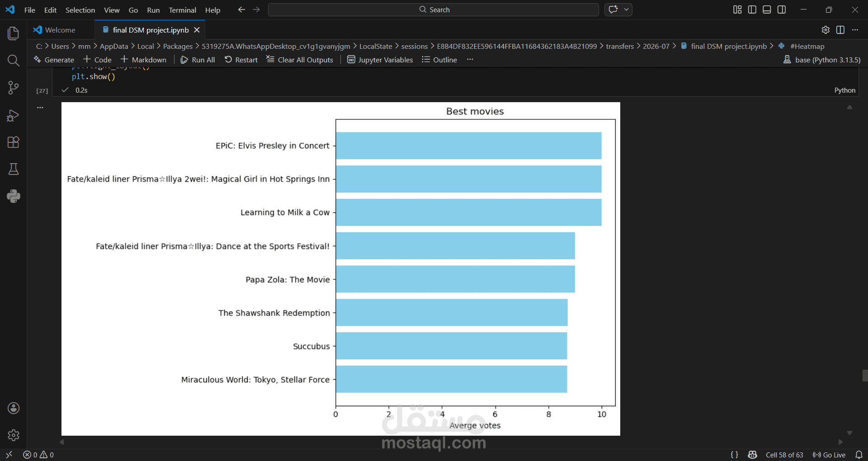Restart the notebook kernel
868x461 pixels.
(x=241, y=60)
